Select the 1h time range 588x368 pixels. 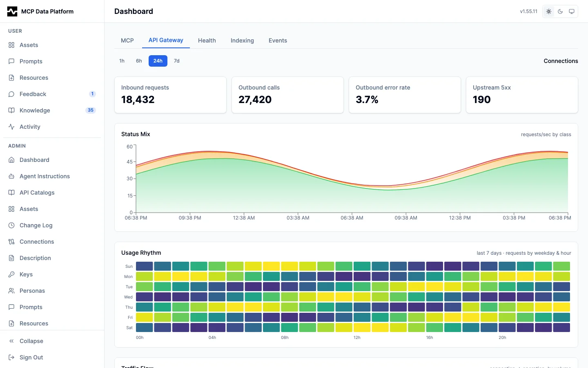(122, 61)
